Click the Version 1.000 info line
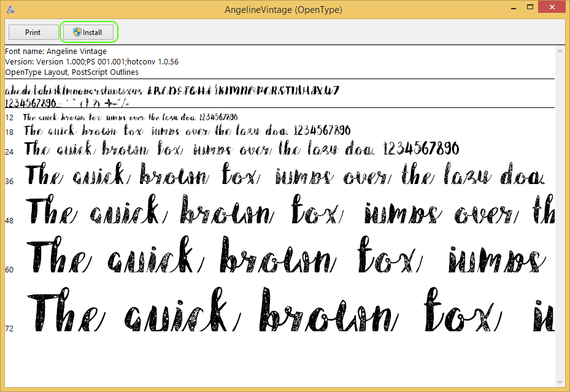The width and height of the screenshot is (570, 392). pos(92,62)
